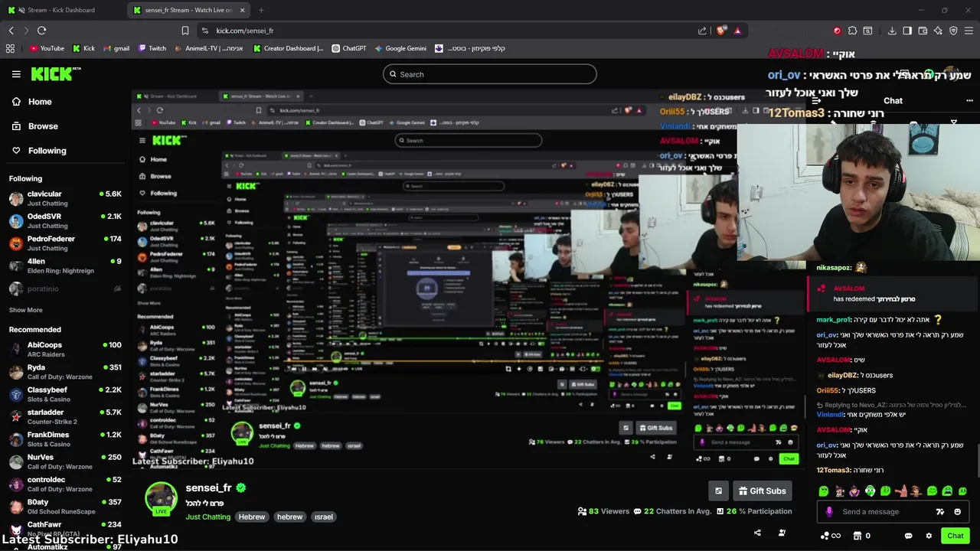
Task: Click the microphone icon in chat box
Action: click(x=829, y=512)
